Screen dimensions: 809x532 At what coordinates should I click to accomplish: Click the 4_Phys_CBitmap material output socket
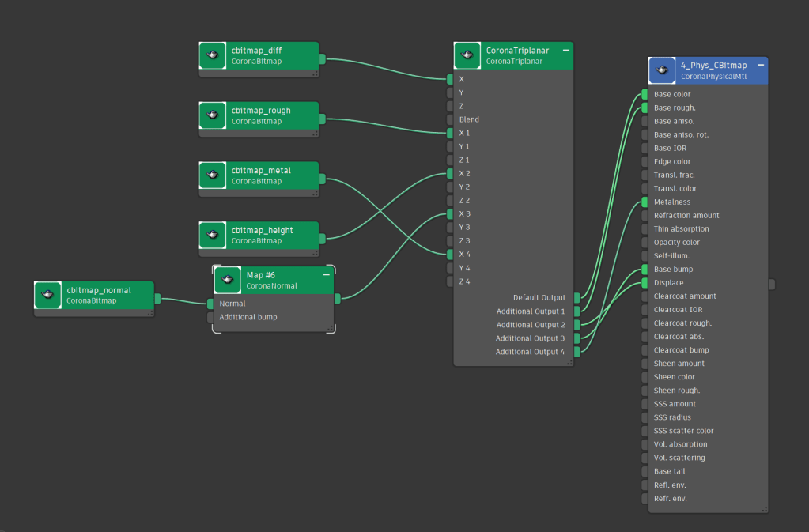(x=772, y=284)
